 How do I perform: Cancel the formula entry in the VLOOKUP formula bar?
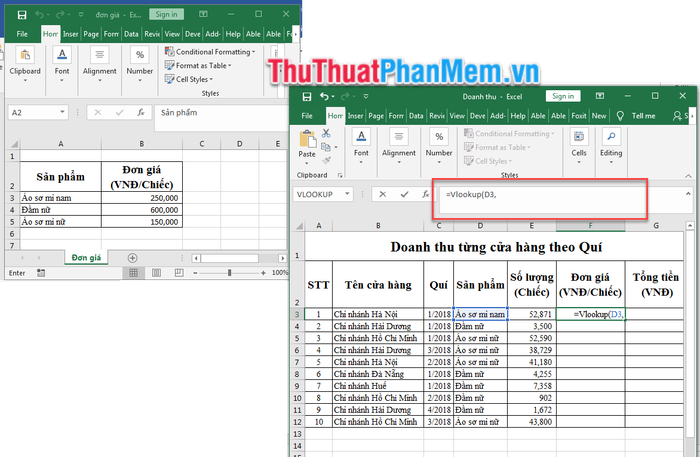coord(382,194)
